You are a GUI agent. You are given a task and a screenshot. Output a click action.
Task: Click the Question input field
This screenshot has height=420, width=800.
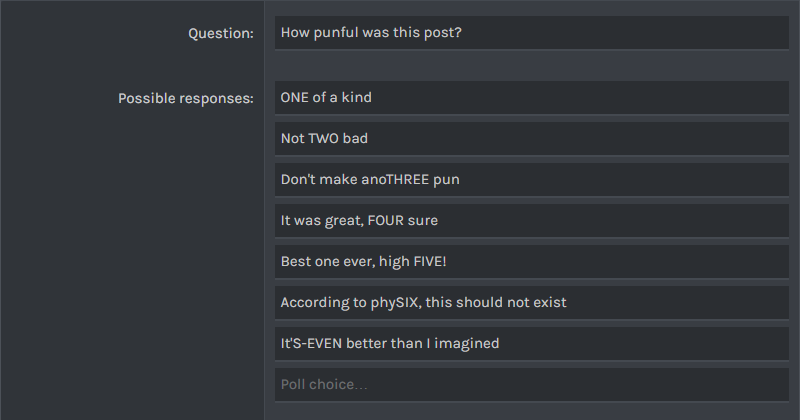tap(532, 33)
